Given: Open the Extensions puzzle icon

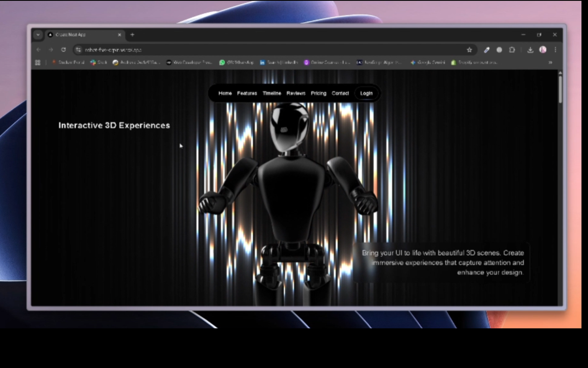Looking at the screenshot, I should (x=512, y=50).
